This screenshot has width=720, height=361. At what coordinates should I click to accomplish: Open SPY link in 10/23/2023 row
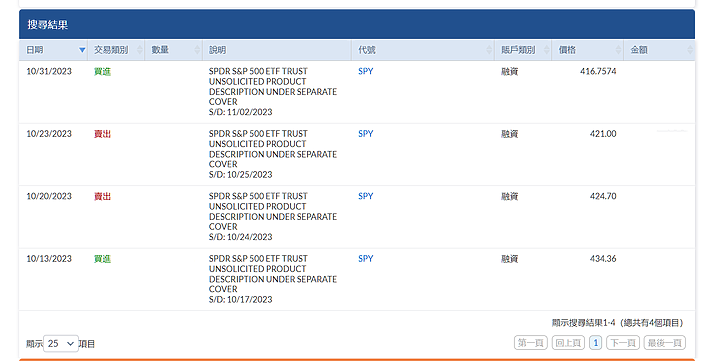tap(366, 134)
